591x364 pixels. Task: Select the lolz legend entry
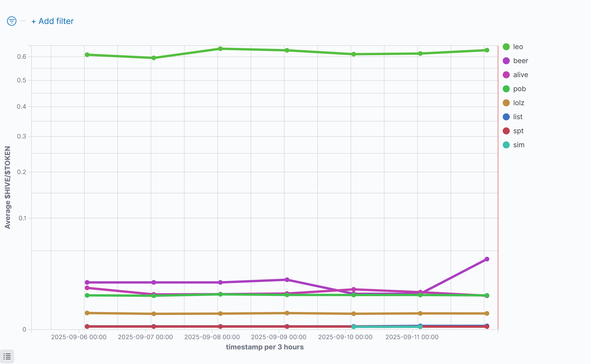pos(519,103)
